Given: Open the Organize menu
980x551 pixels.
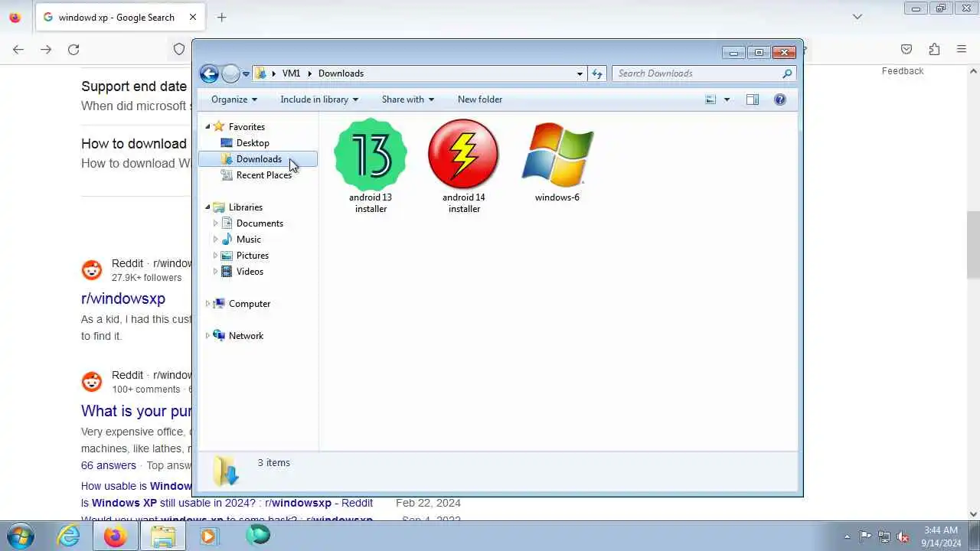Looking at the screenshot, I should (x=234, y=99).
